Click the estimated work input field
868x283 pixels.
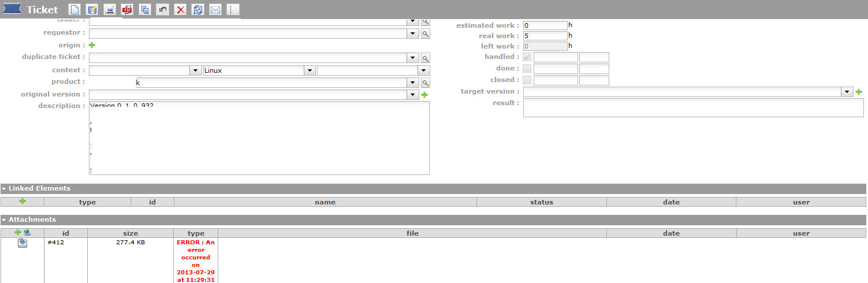point(545,25)
